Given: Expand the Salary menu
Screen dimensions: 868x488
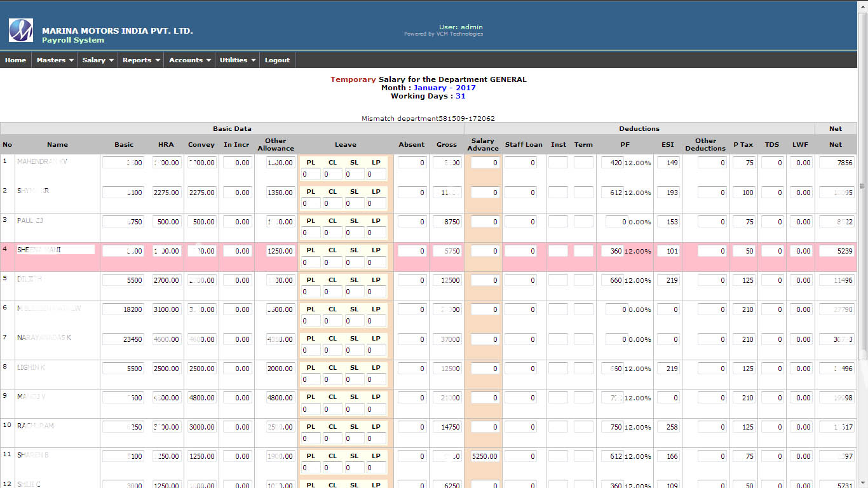Looking at the screenshot, I should (x=97, y=60).
